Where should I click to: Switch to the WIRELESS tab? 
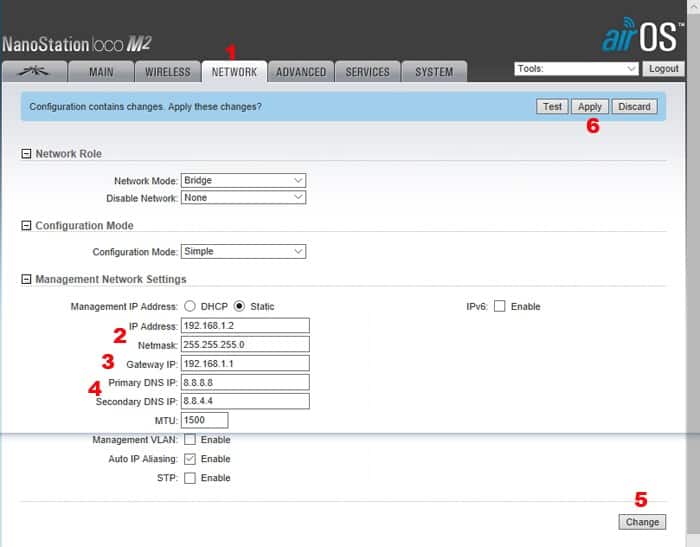pos(167,71)
